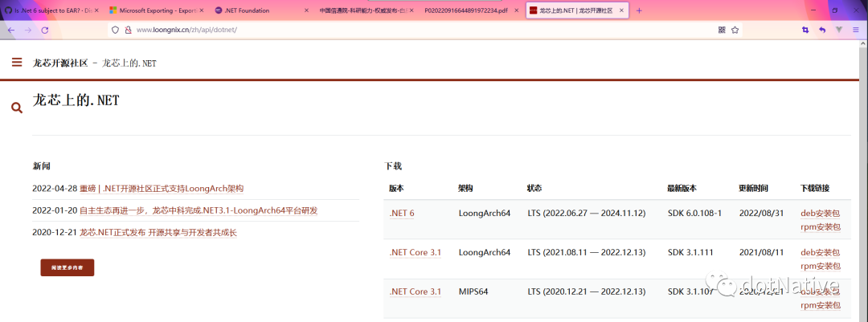This screenshot has width=868, height=322.
Task: Reload the current page
Action: (45, 31)
